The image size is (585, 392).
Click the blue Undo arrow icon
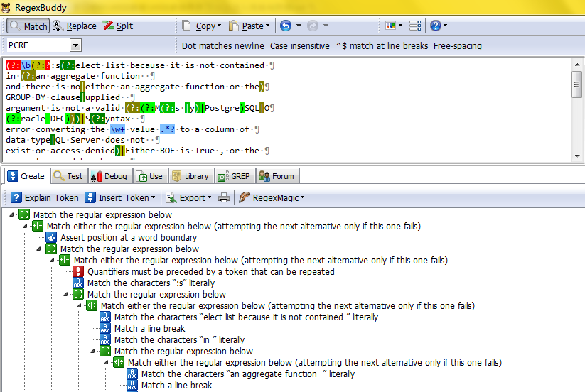tap(286, 26)
